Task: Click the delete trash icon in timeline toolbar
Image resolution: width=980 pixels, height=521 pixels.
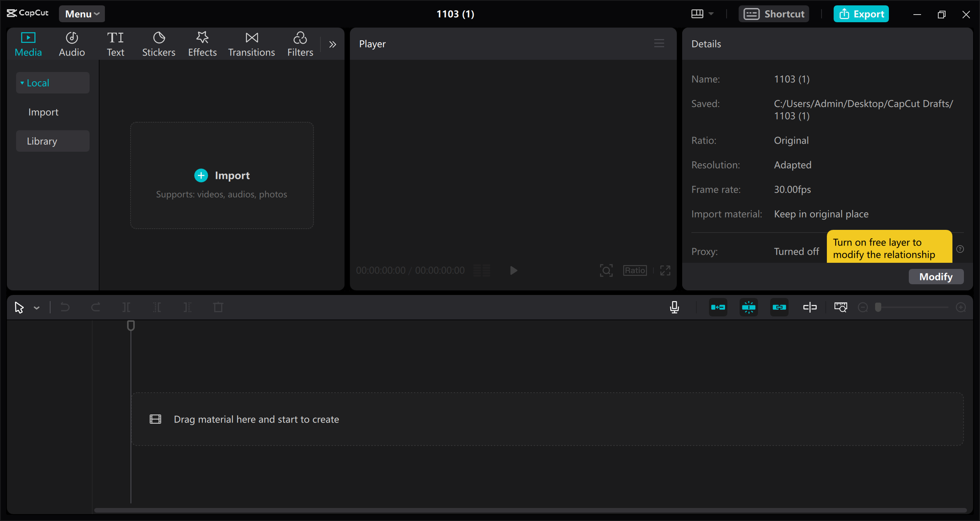Action: coord(218,307)
